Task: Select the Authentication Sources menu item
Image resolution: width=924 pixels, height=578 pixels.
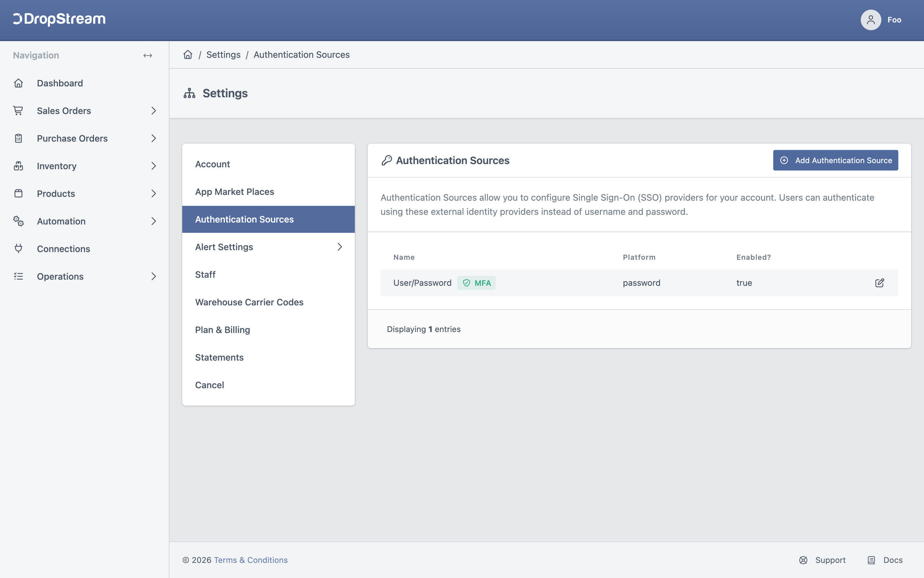Action: point(269,219)
